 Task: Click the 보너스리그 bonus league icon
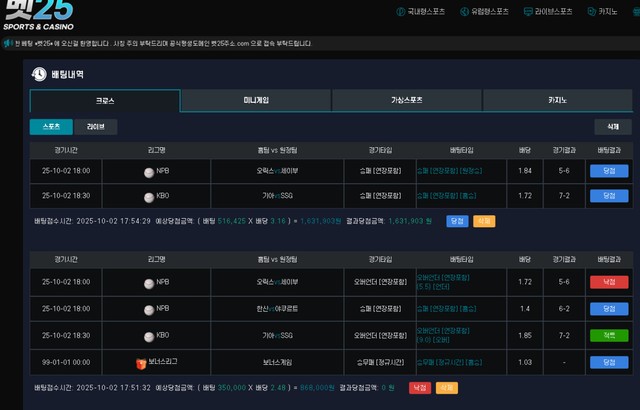tap(141, 360)
